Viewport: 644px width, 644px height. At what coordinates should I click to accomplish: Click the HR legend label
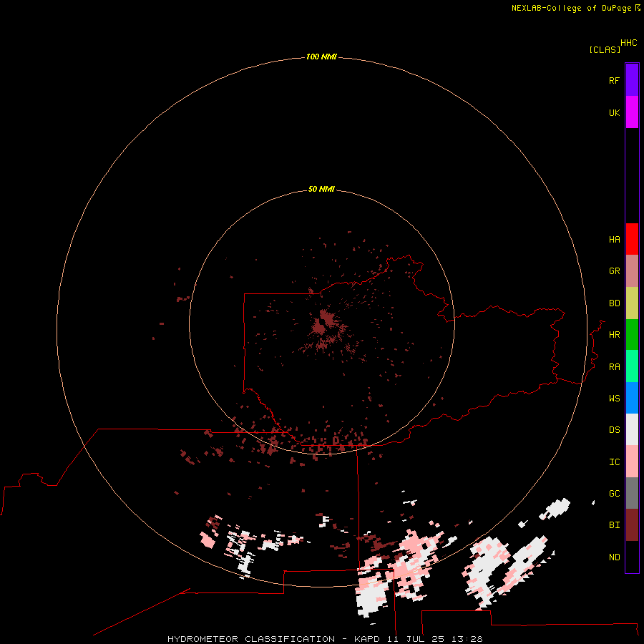614,335
